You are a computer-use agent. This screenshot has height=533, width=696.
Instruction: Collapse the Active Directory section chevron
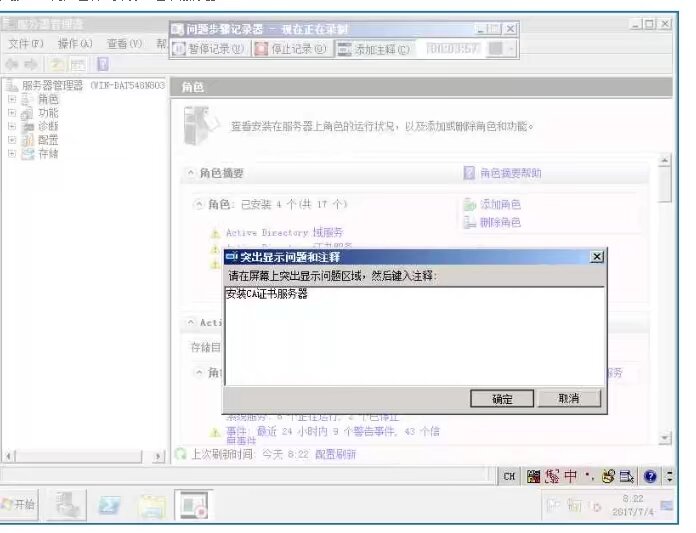click(x=190, y=322)
